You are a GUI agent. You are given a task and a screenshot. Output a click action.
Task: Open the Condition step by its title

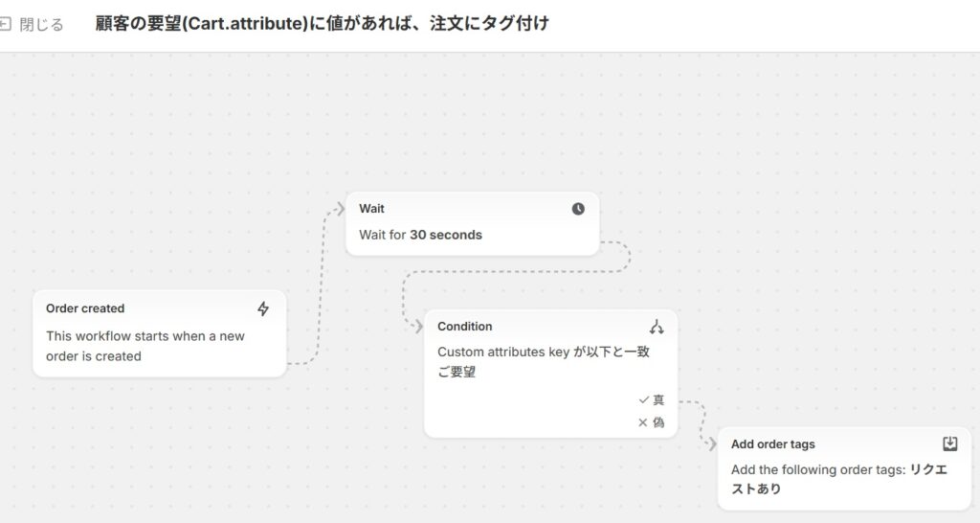point(465,327)
